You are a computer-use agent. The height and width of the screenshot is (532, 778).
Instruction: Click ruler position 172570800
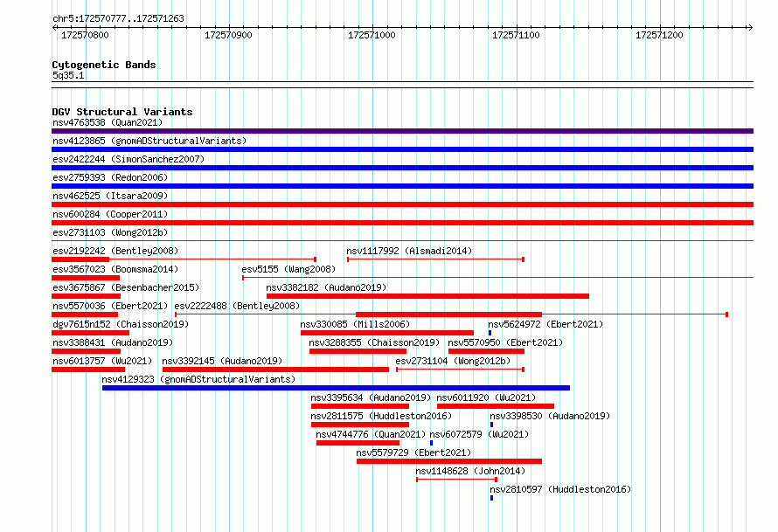tap(85, 35)
